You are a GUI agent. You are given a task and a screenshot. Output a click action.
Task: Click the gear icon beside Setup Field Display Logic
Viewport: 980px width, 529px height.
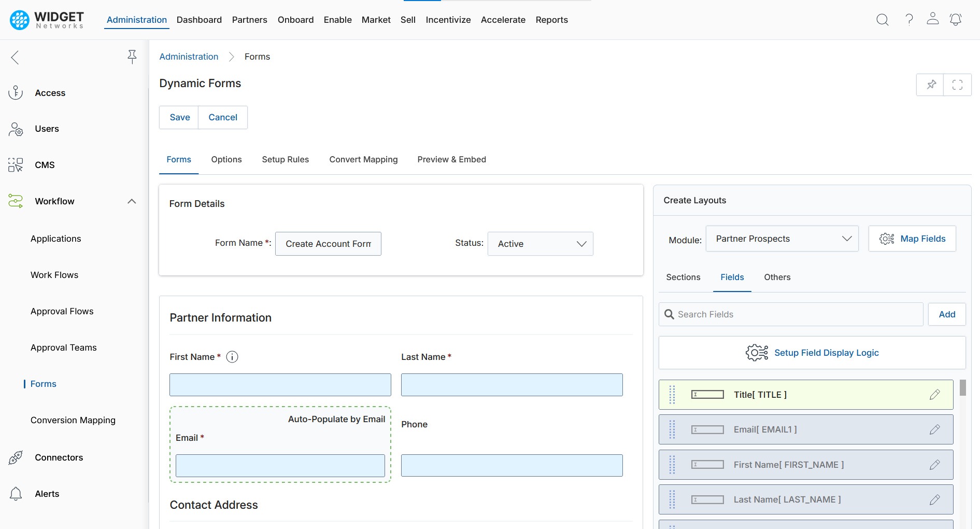click(x=757, y=353)
